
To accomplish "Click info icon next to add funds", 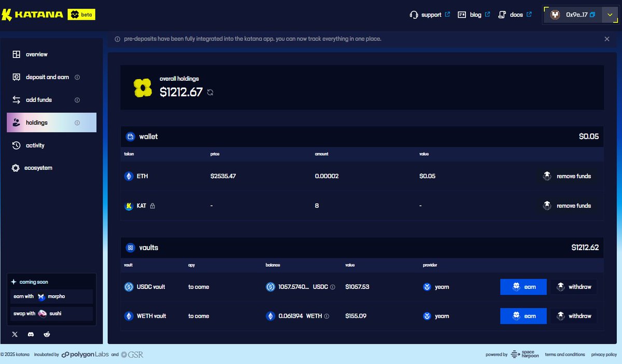I will [x=77, y=100].
